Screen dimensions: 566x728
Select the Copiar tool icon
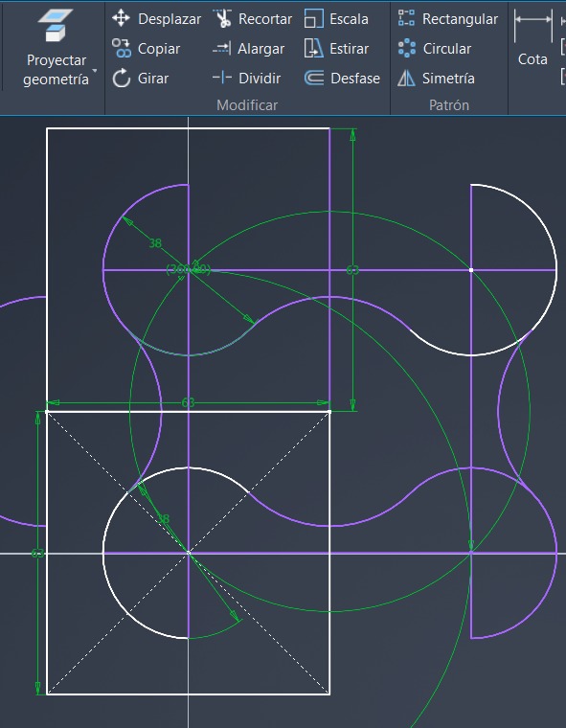[122, 48]
